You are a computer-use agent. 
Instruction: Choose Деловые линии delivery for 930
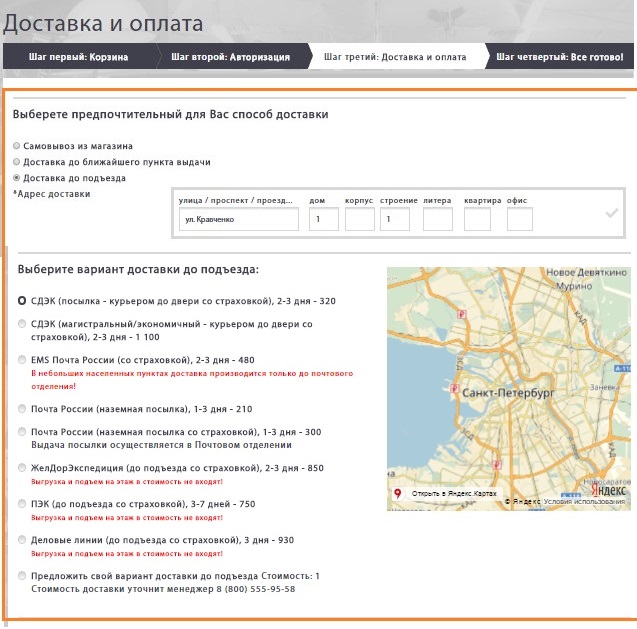tap(22, 540)
